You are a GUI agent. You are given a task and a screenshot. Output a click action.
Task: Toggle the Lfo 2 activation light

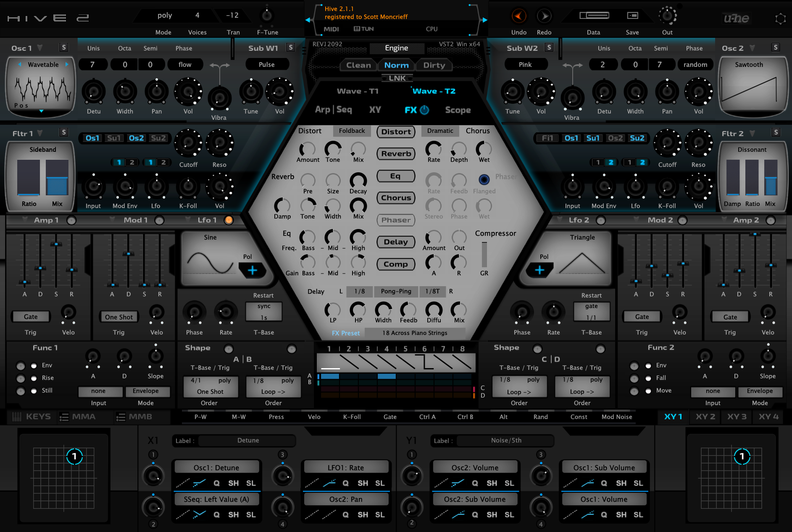[x=601, y=220]
